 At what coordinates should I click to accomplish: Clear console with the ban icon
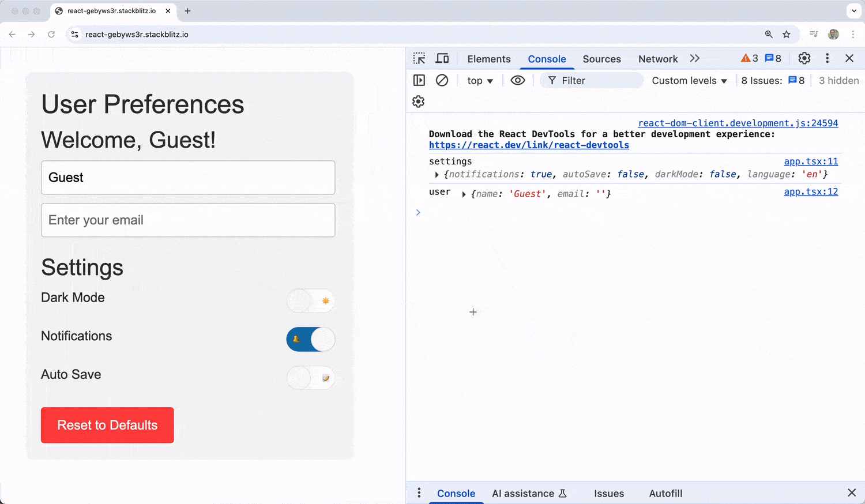click(442, 81)
